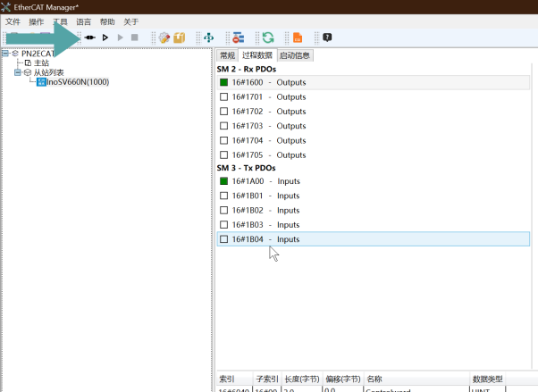Image resolution: width=538 pixels, height=392 pixels.
Task: Open the 语言 menu
Action: [x=84, y=22]
